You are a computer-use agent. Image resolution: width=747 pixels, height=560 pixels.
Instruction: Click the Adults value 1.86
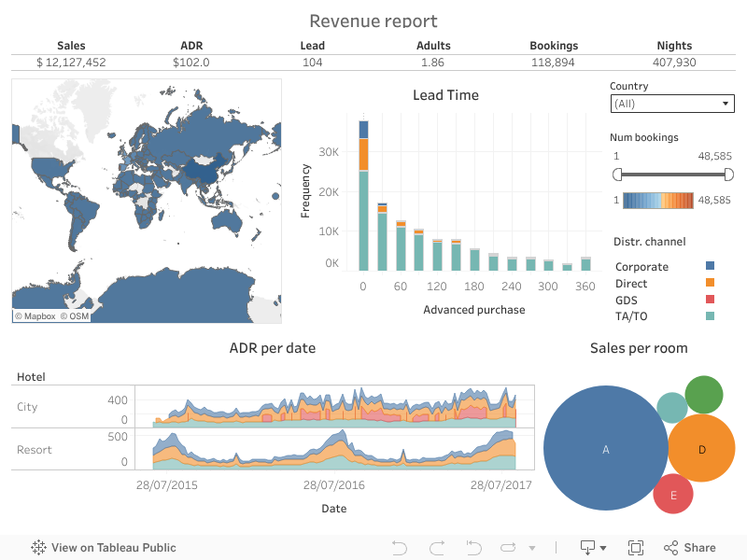point(432,63)
